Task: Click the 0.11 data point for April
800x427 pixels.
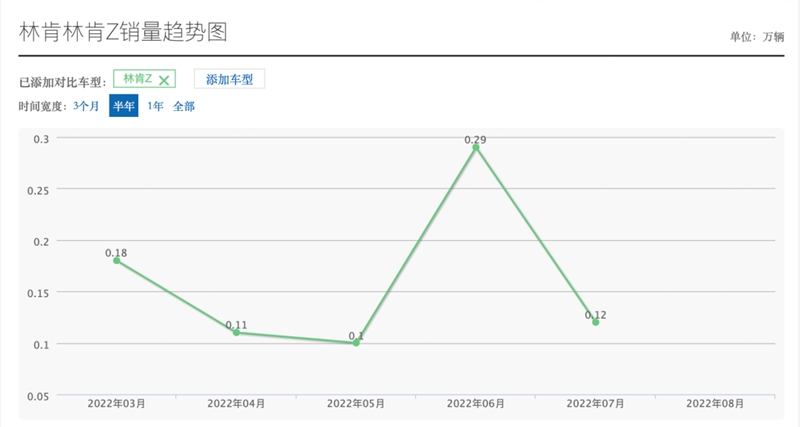Action: 236,333
